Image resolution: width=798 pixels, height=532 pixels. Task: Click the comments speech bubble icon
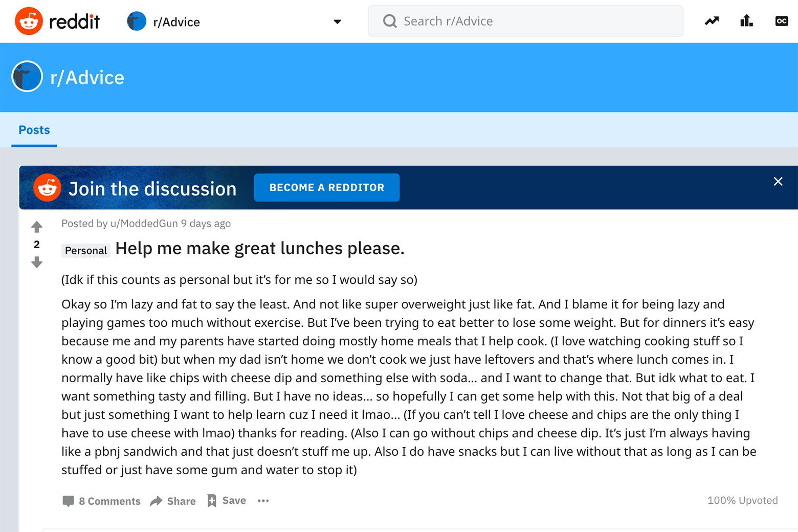68,501
